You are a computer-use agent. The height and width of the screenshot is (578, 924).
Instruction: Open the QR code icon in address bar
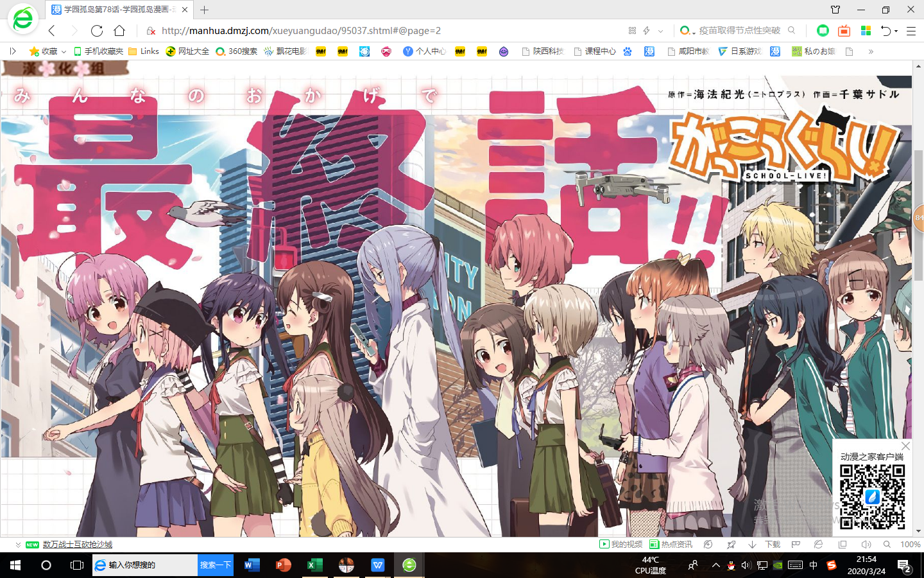[632, 31]
